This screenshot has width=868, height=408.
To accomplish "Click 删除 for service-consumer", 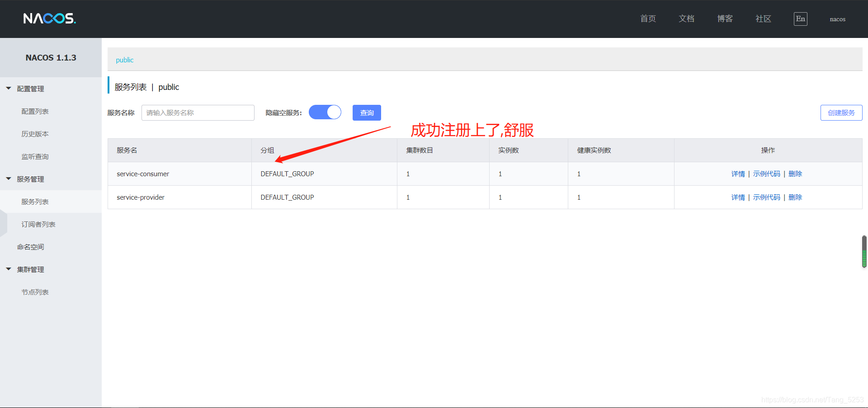I will pyautogui.click(x=795, y=174).
